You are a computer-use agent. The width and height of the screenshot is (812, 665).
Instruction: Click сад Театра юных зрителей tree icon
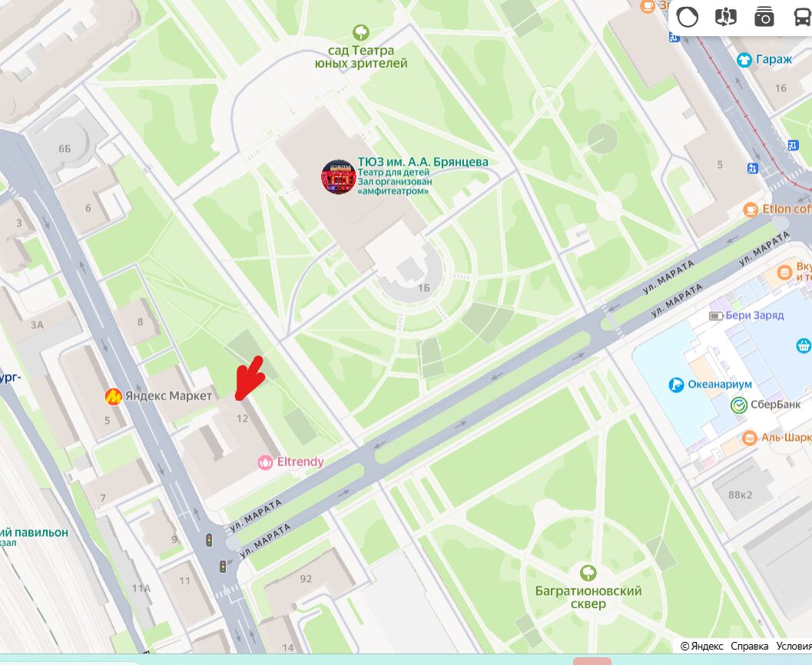(x=361, y=32)
